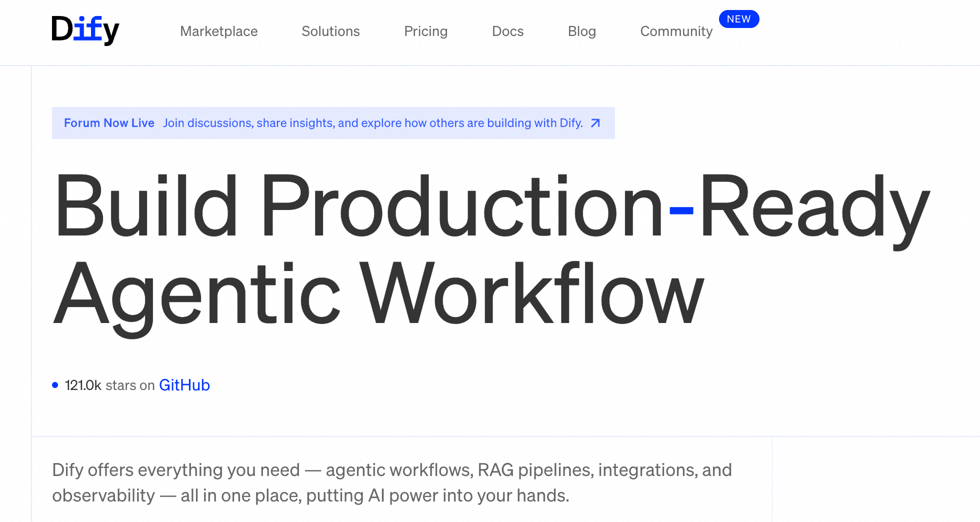Click the "Dify offers everything you need" sentence
Viewport: 980px width, 522px height.
coord(391,470)
